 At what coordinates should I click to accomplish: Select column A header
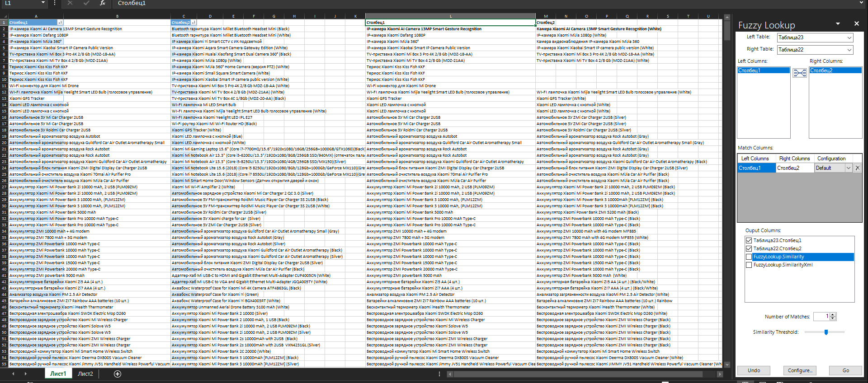[x=36, y=16]
